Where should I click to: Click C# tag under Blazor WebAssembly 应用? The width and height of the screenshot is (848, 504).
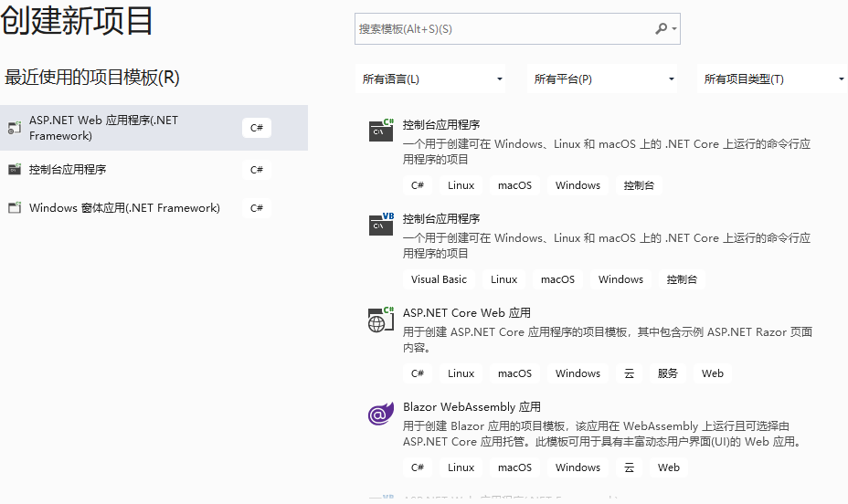pyautogui.click(x=417, y=467)
